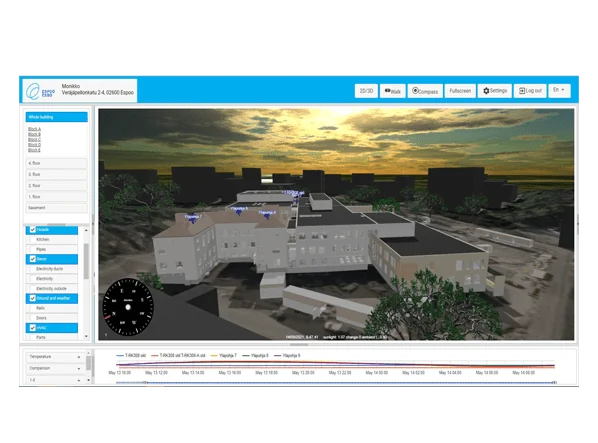Click scroll-down arrow beside chart dropdowns

pyautogui.click(x=88, y=380)
